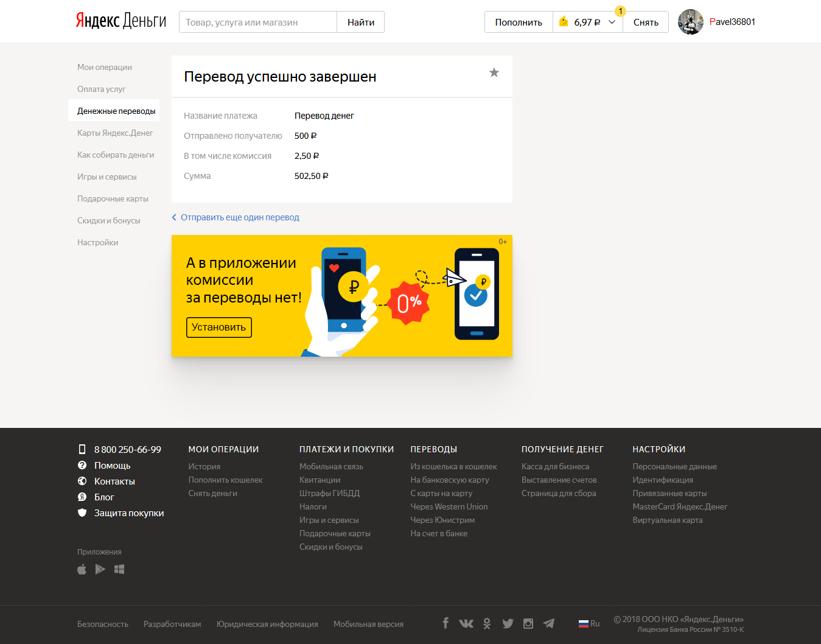Open sidebar item Скидки и бонусы

(x=109, y=220)
